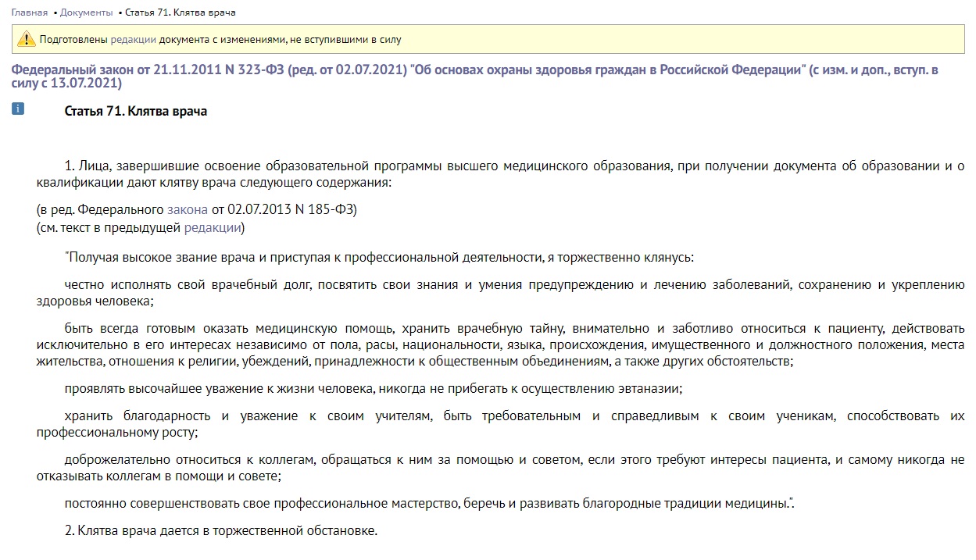Click the line starting Получая высокое звание врача
Viewport: 976px width, 560px height.
[x=379, y=256]
